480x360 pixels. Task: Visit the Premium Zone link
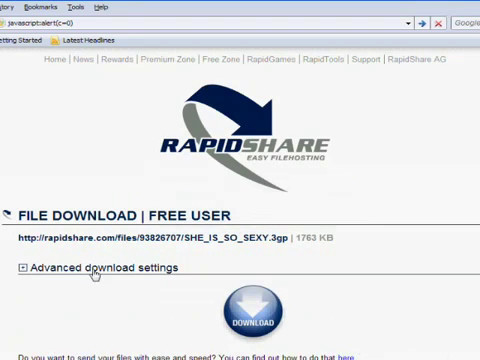[x=168, y=59]
